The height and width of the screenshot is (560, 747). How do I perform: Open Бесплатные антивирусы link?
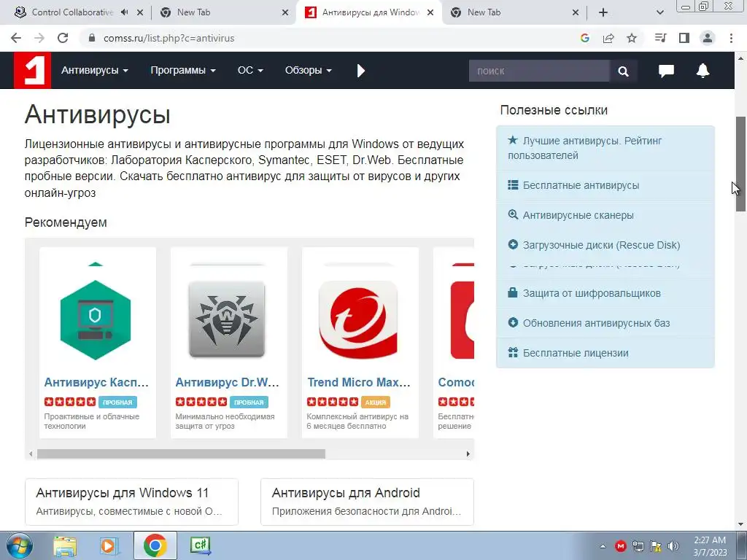(x=605, y=185)
